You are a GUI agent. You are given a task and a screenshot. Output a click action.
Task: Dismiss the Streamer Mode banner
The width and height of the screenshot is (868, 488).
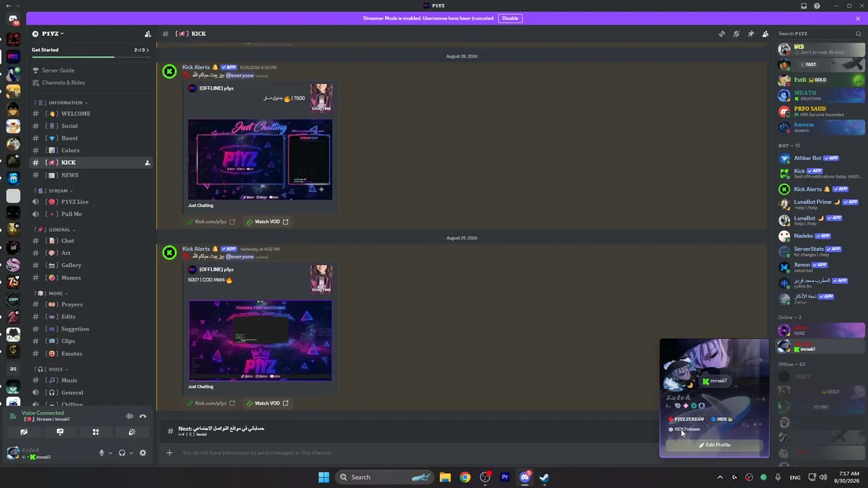(858, 18)
